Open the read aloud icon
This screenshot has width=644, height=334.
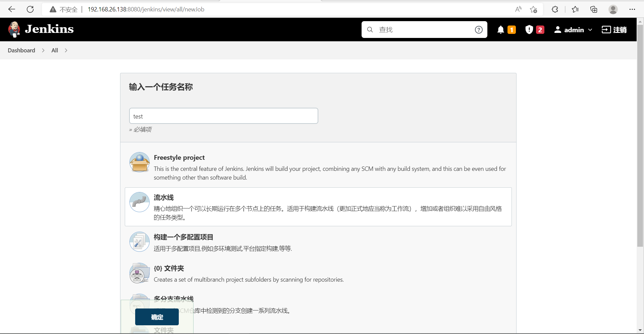pos(518,9)
